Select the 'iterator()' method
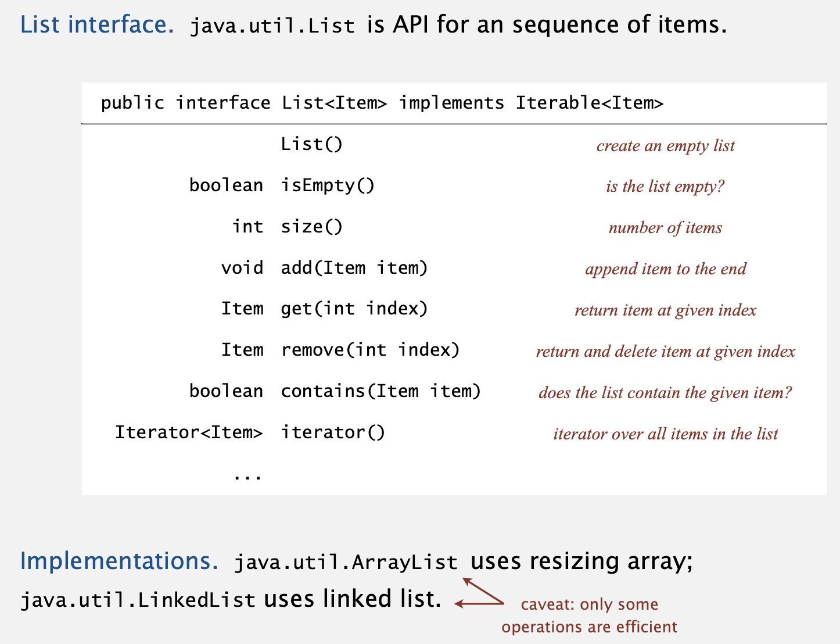The height and width of the screenshot is (644, 840). [333, 432]
